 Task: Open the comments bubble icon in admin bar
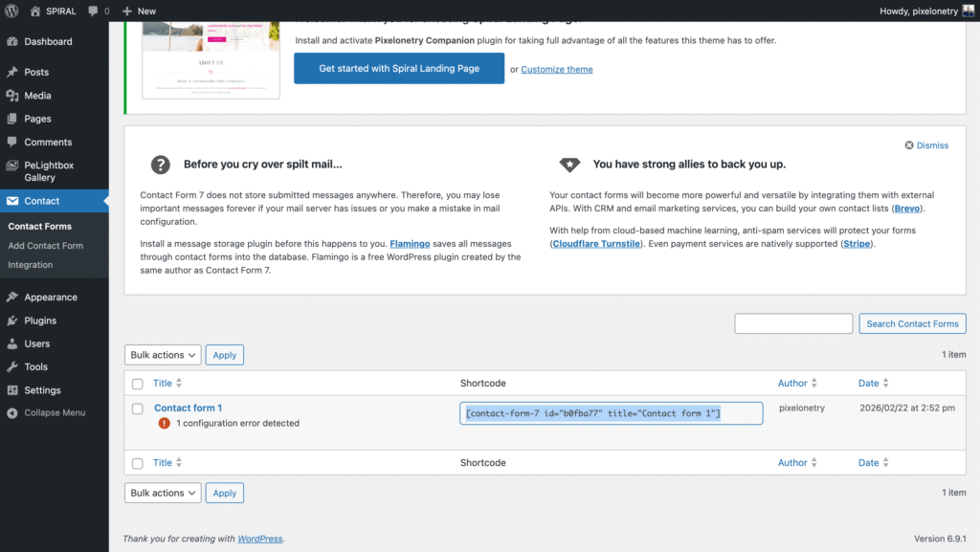(93, 11)
